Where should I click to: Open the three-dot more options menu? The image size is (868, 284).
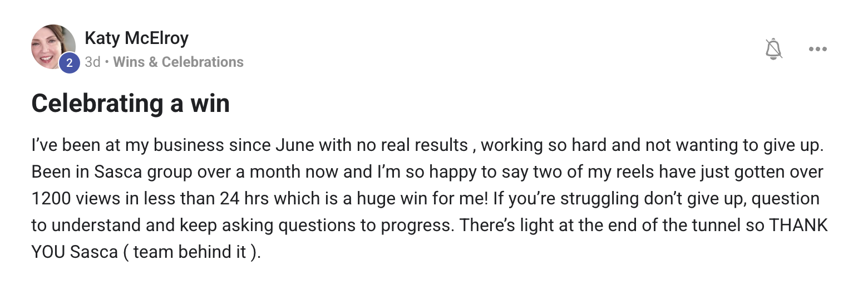point(817,49)
